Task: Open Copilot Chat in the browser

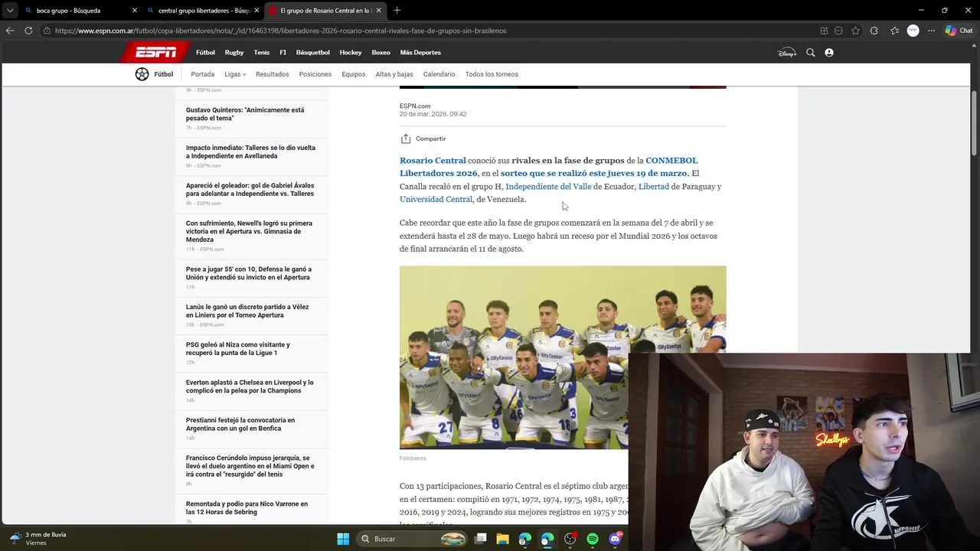Action: [959, 31]
